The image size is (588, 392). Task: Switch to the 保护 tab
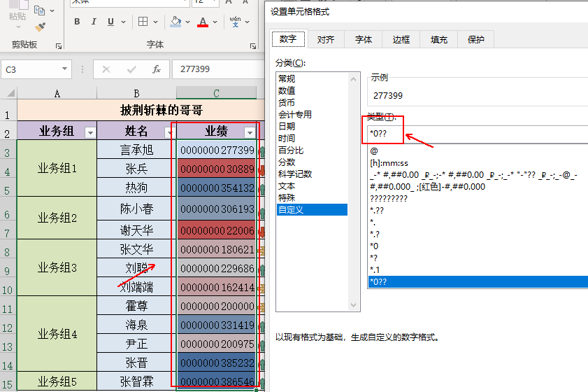[476, 39]
